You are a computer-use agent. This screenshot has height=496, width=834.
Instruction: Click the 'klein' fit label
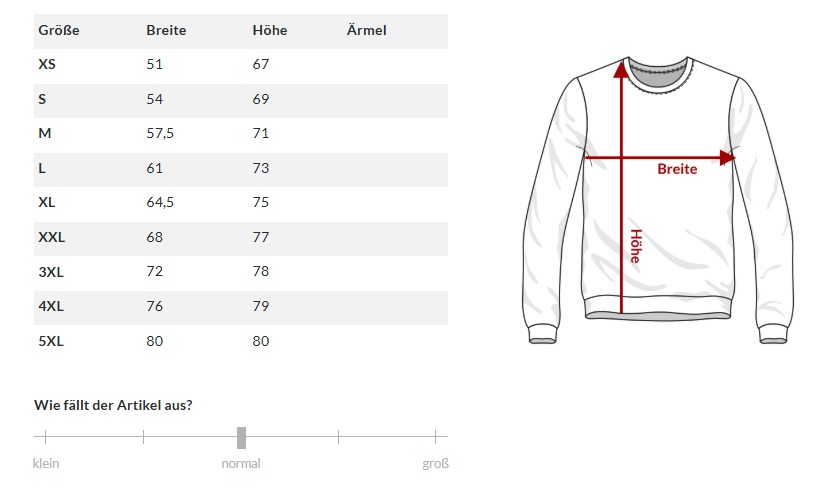tap(46, 463)
